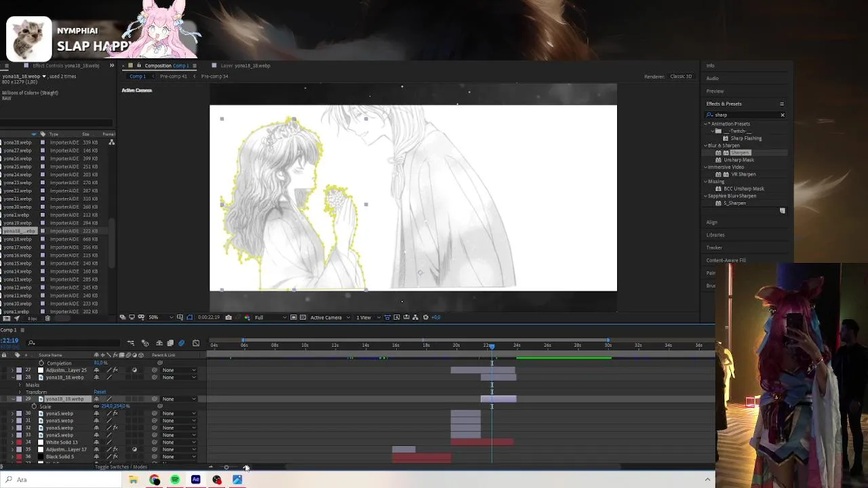Open the Effects & Presets panel menu
Screen dimensions: 868x488
coord(782,104)
